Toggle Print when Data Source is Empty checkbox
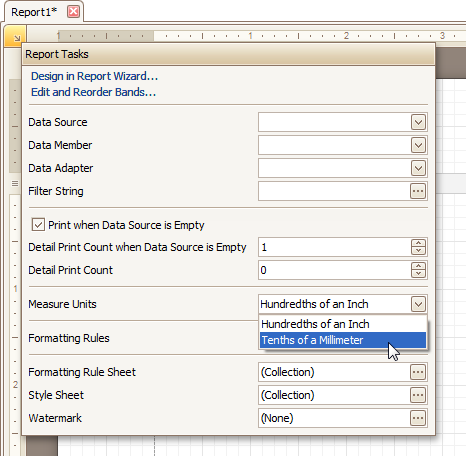 [x=38, y=225]
